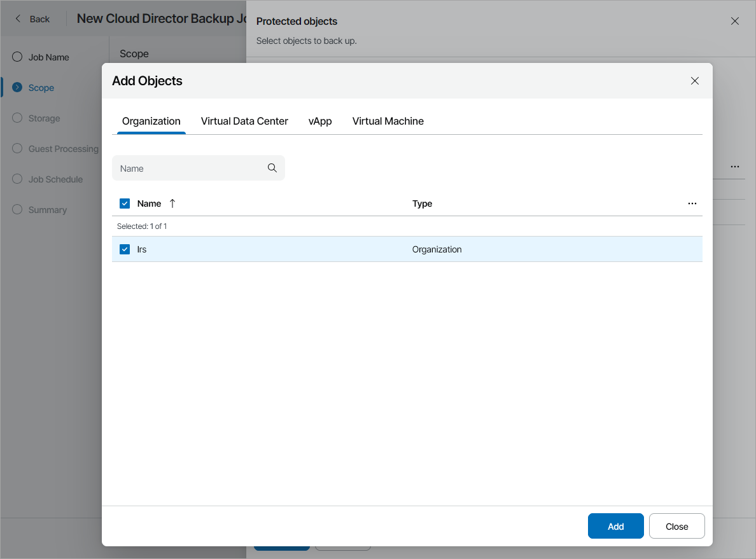The height and width of the screenshot is (559, 756).
Task: Select the Organization tab
Action: click(x=151, y=121)
